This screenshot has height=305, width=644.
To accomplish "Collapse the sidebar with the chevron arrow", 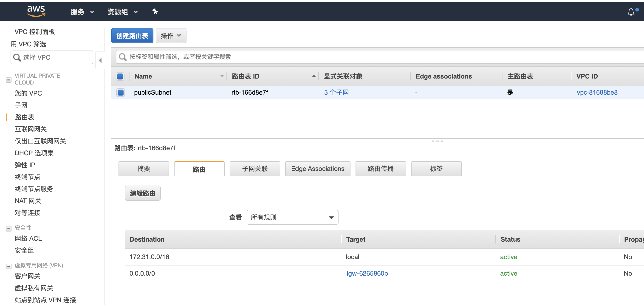I will point(100,60).
